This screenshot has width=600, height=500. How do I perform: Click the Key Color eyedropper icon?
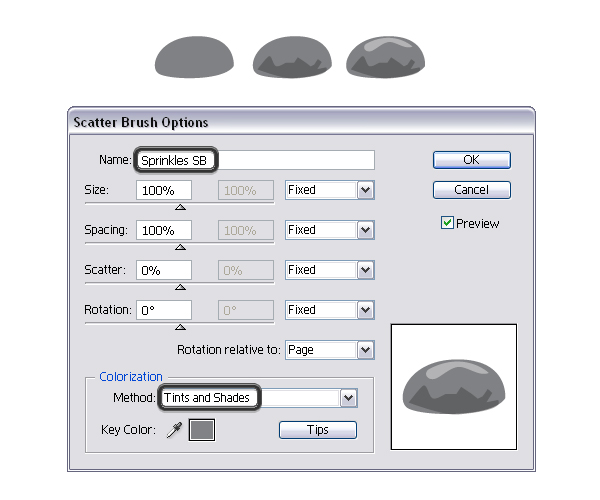[x=174, y=430]
